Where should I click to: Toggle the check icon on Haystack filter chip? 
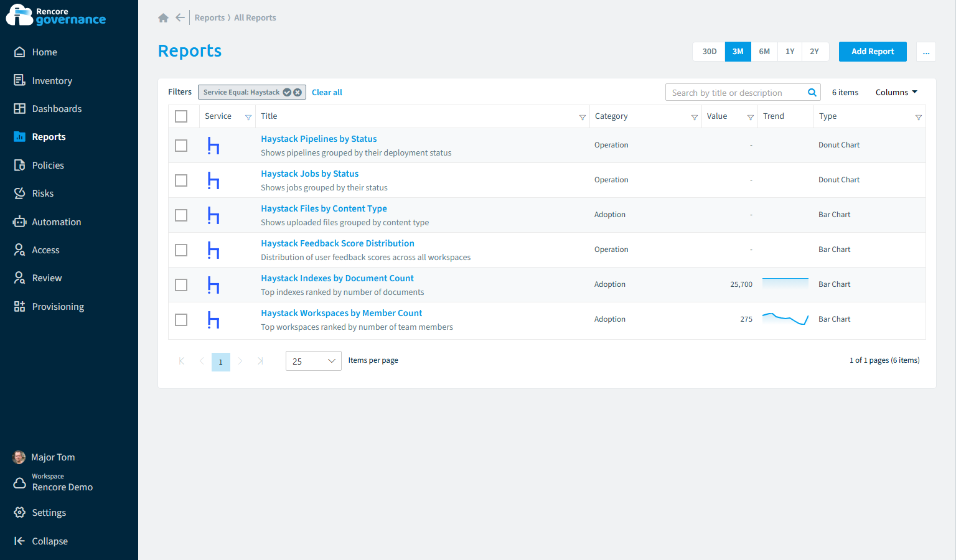click(x=287, y=92)
